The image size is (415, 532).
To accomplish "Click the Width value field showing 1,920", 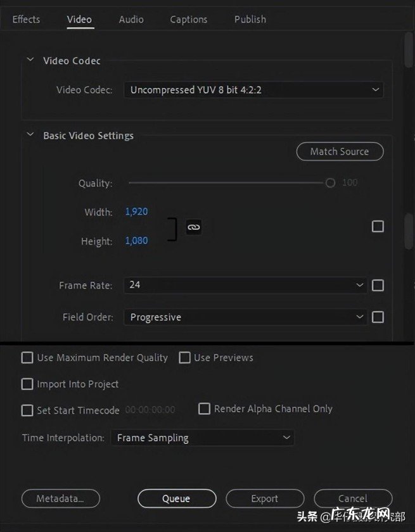I will click(x=136, y=212).
